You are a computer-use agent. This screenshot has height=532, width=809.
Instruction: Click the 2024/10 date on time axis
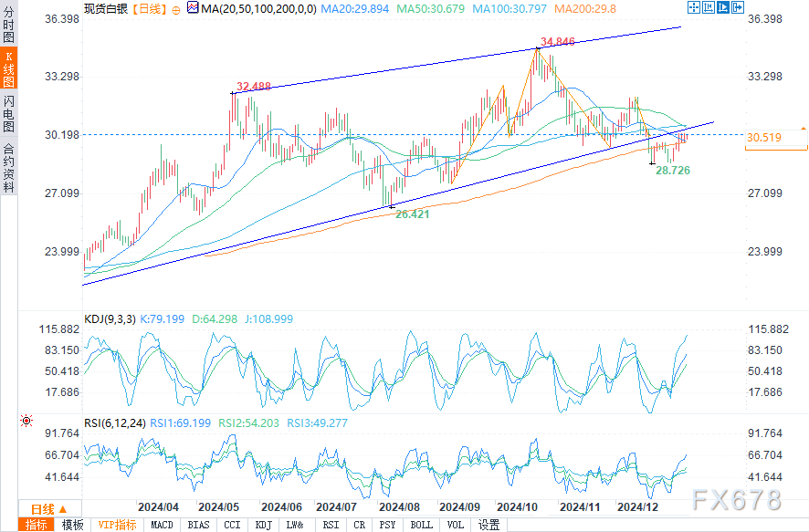[517, 507]
